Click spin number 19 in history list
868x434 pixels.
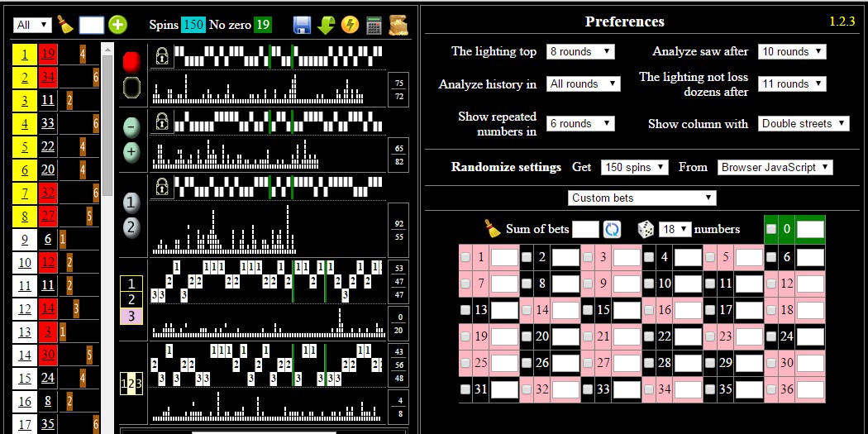[x=48, y=55]
